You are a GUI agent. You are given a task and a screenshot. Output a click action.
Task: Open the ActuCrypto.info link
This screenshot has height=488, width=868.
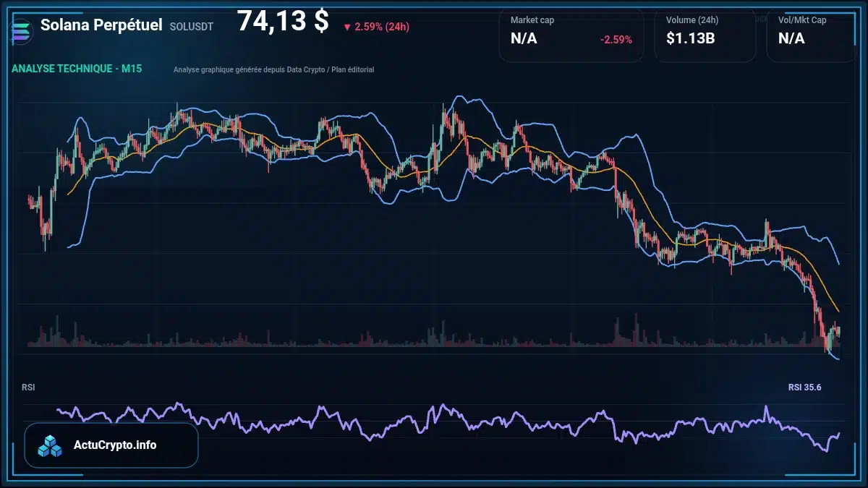click(x=115, y=445)
